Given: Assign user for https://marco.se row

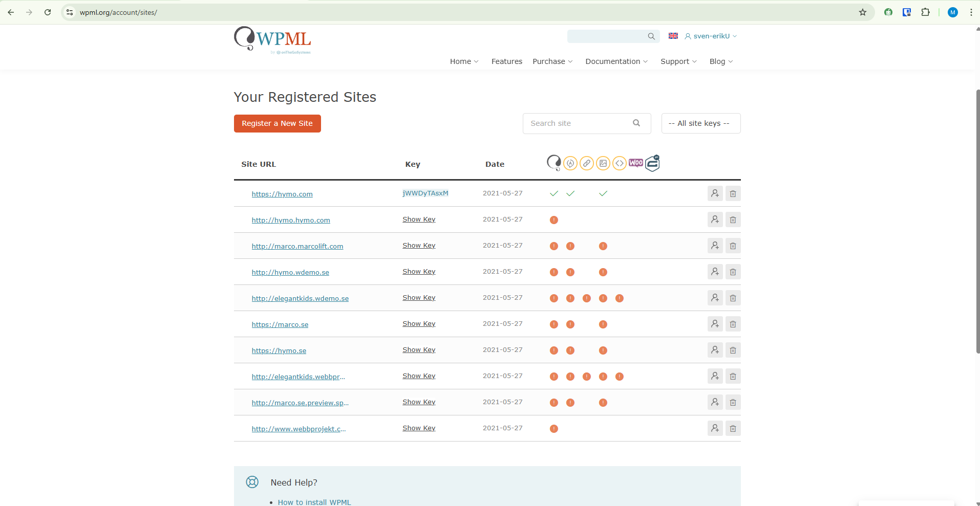Looking at the screenshot, I should click(715, 324).
